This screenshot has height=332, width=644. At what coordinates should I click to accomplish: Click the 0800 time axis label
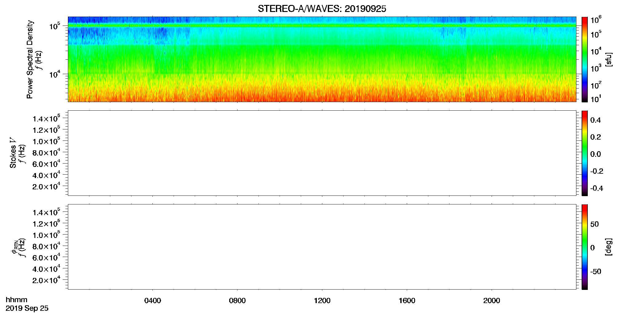(x=237, y=301)
